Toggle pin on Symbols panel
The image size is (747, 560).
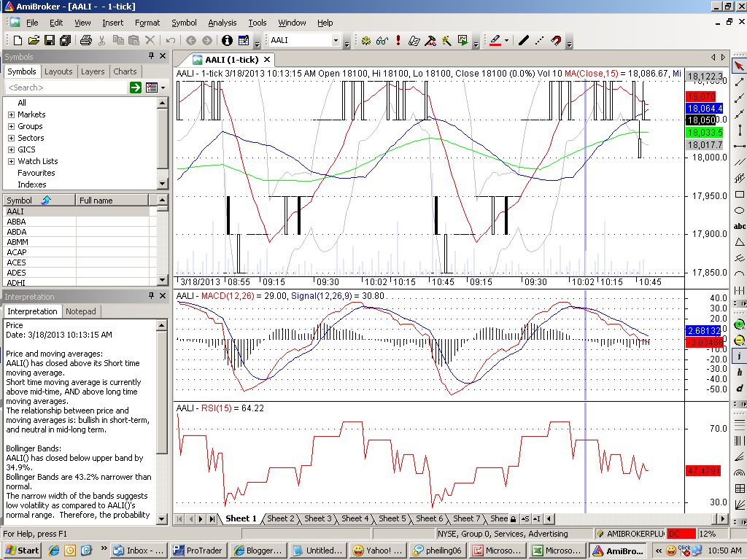[151, 56]
